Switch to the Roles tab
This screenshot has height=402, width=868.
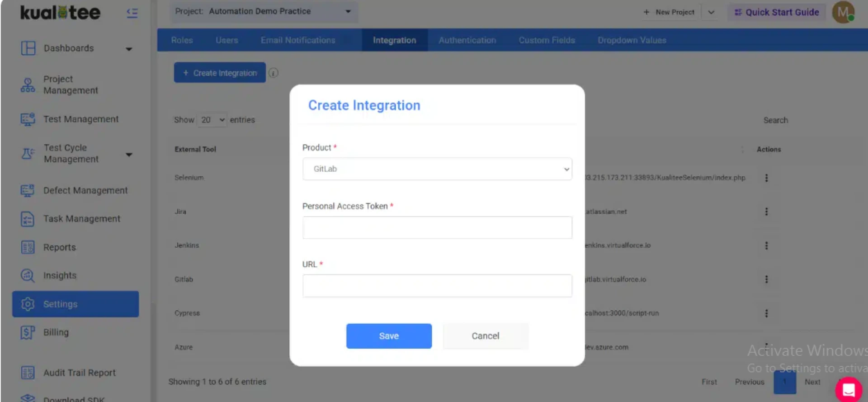[x=182, y=40]
